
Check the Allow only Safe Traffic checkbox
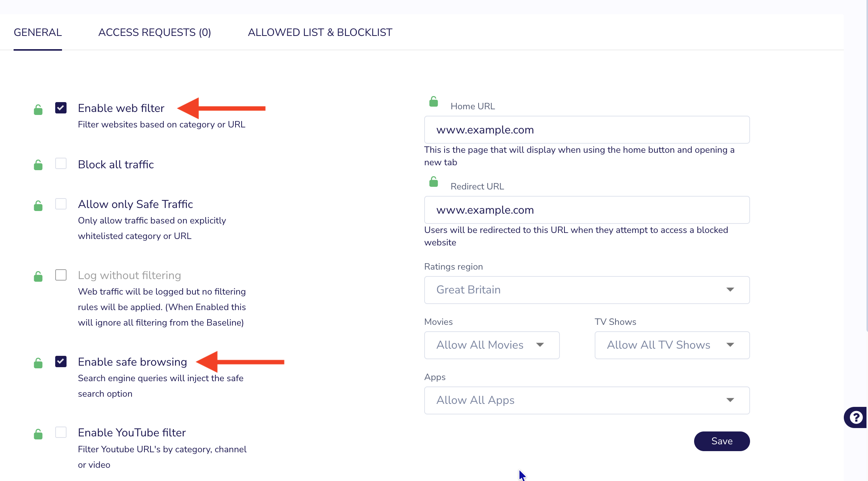[x=61, y=204]
